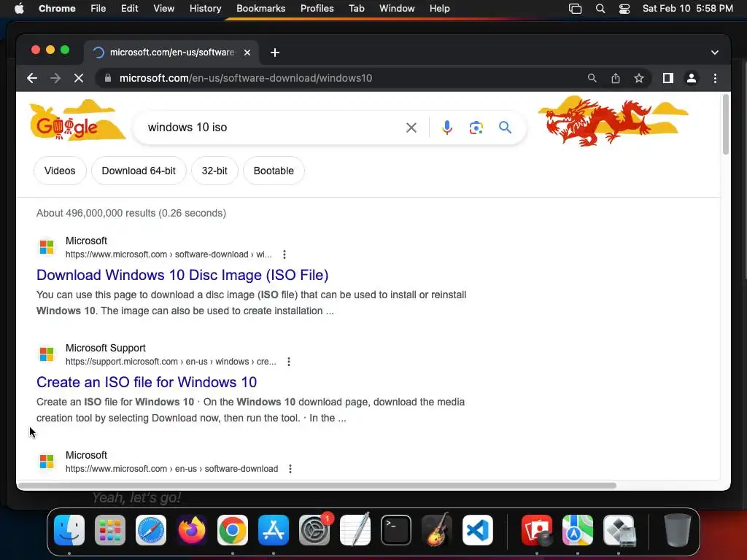Search by voice with microphone
747x560 pixels.
447,128
